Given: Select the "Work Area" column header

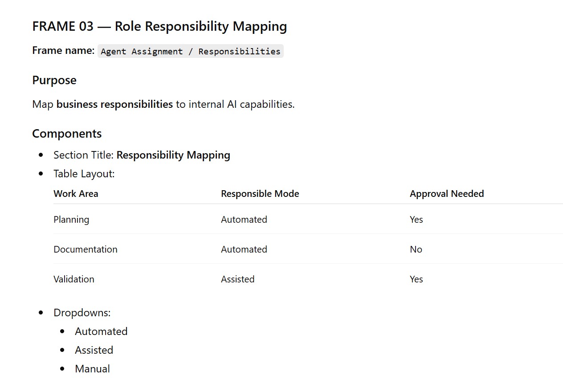Looking at the screenshot, I should point(76,194).
